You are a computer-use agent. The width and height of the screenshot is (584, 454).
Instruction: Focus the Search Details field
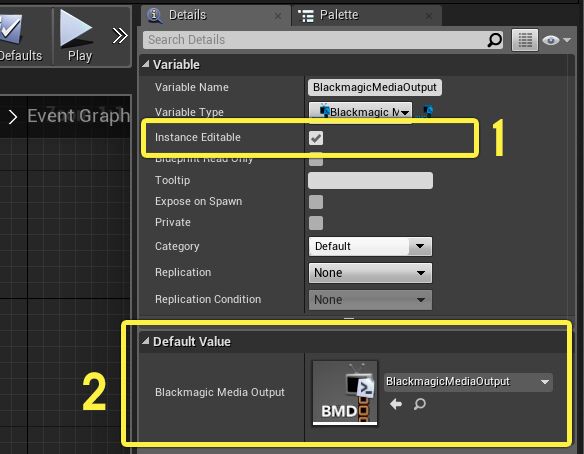[323, 40]
